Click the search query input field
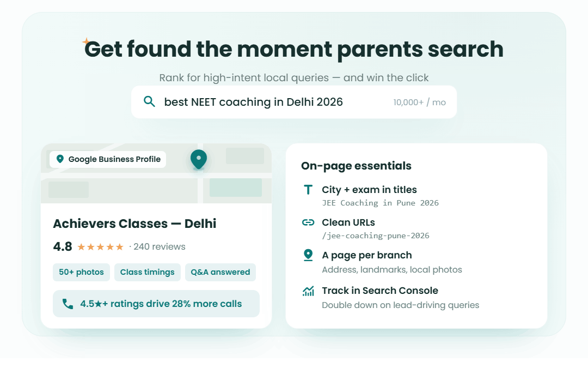Screen dimensions: 588x368 pyautogui.click(x=294, y=102)
